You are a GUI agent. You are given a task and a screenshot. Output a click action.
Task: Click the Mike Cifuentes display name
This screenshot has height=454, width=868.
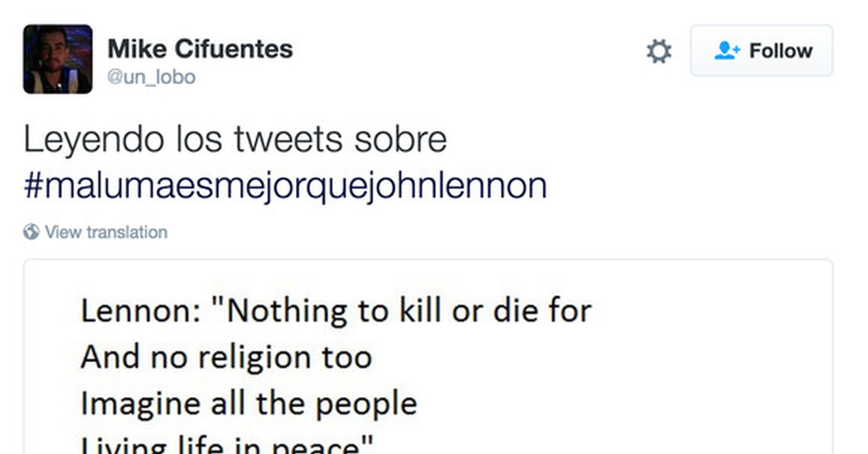pyautogui.click(x=200, y=48)
